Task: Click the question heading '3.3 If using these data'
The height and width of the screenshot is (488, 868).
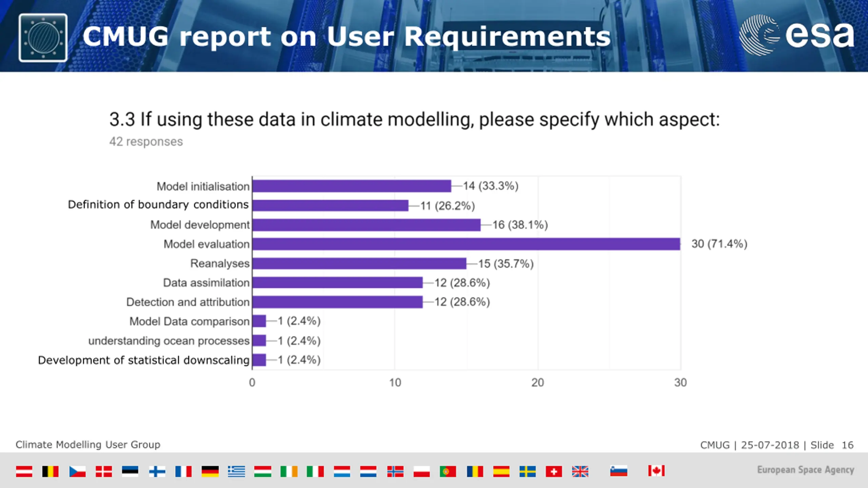Action: [414, 120]
